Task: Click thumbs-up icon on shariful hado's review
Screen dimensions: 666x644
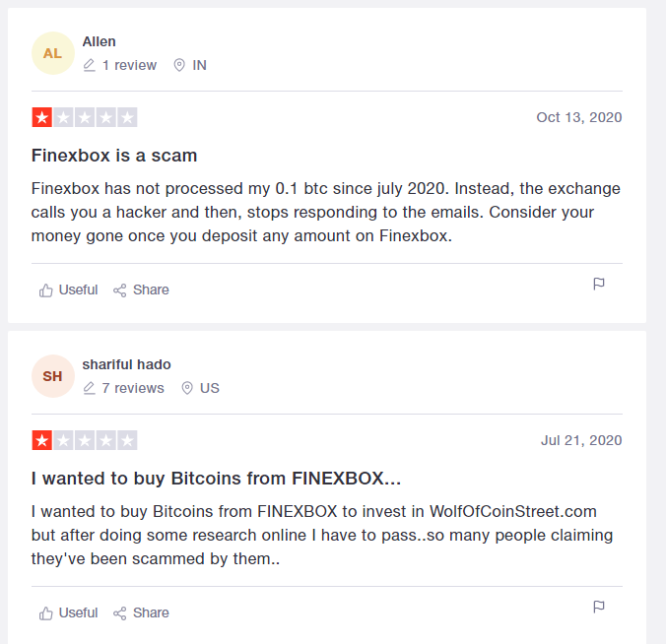Action: click(x=46, y=613)
